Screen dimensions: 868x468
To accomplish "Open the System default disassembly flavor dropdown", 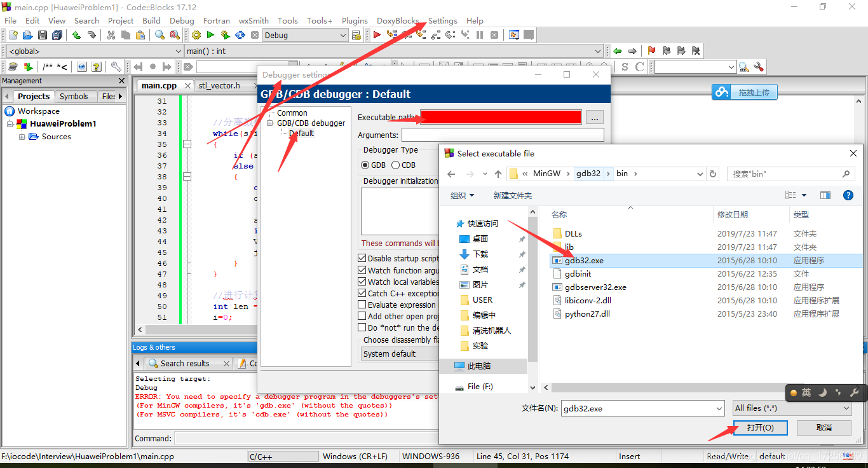I will click(400, 354).
